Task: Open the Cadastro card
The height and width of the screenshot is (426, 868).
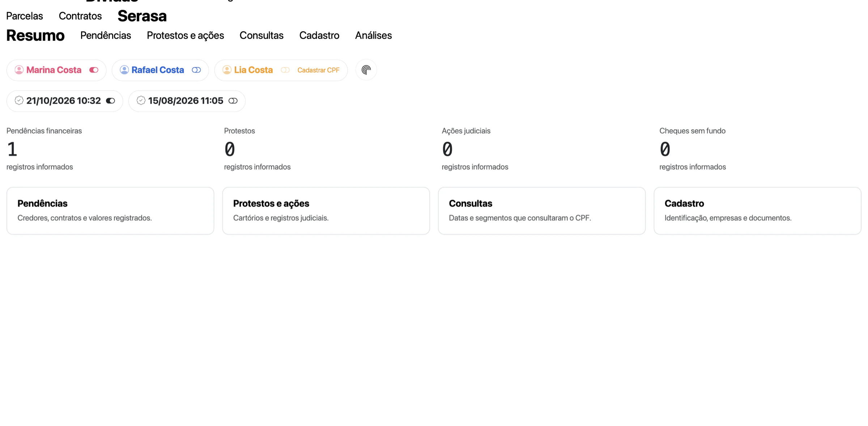Action: (x=757, y=211)
